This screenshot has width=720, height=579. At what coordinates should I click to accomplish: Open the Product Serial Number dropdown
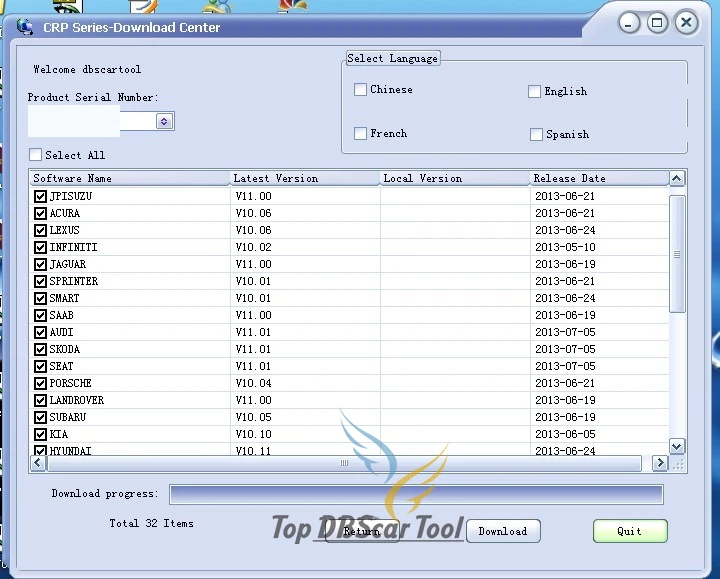164,121
